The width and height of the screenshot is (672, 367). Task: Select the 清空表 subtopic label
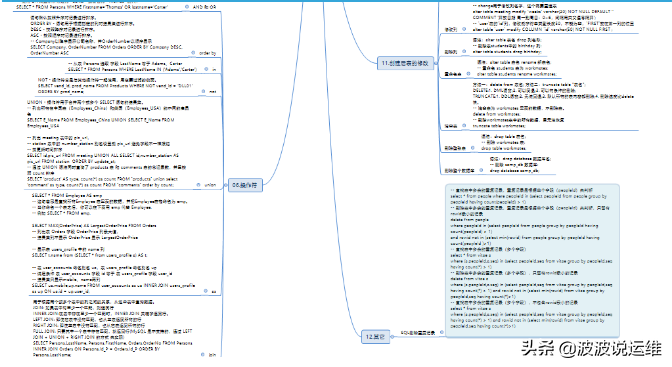451,126
